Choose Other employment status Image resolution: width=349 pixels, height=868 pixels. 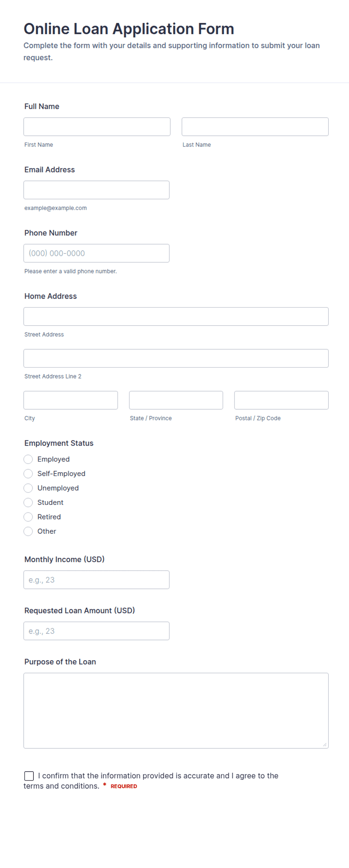point(28,532)
